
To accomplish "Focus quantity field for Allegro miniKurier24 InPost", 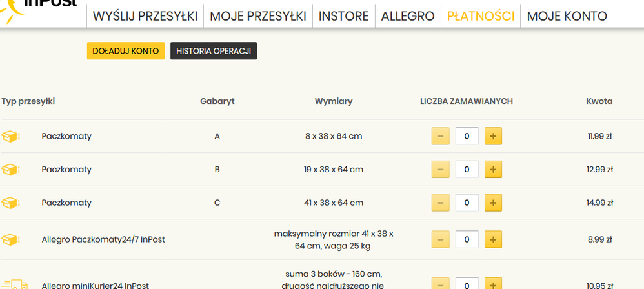I will pyautogui.click(x=467, y=284).
